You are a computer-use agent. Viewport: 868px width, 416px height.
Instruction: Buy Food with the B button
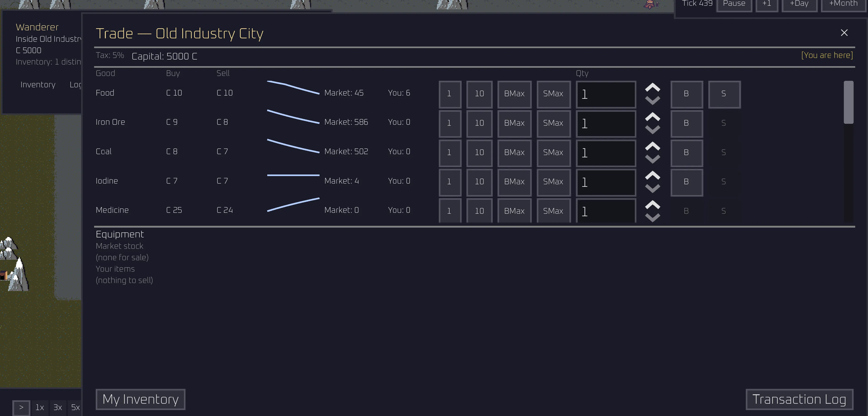click(x=686, y=94)
